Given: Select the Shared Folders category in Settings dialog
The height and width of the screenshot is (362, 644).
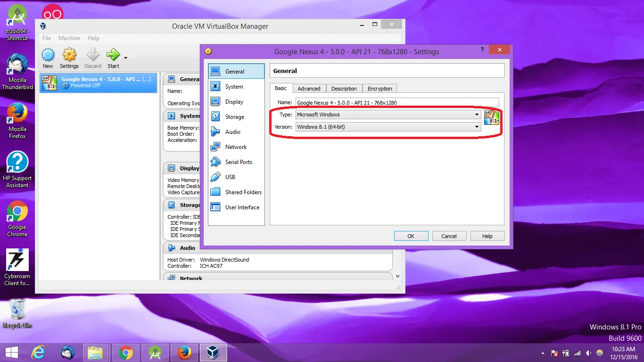Looking at the screenshot, I should point(236,192).
